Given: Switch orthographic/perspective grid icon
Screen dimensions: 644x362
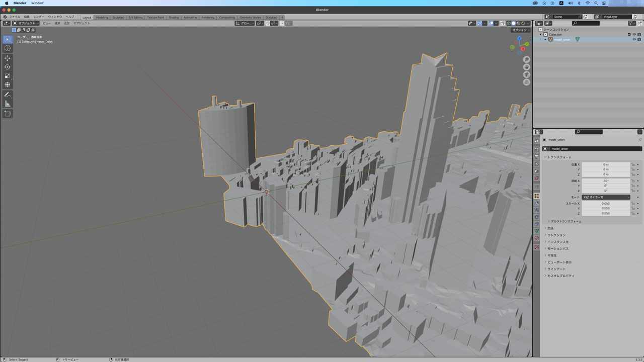Looking at the screenshot, I should point(527,82).
